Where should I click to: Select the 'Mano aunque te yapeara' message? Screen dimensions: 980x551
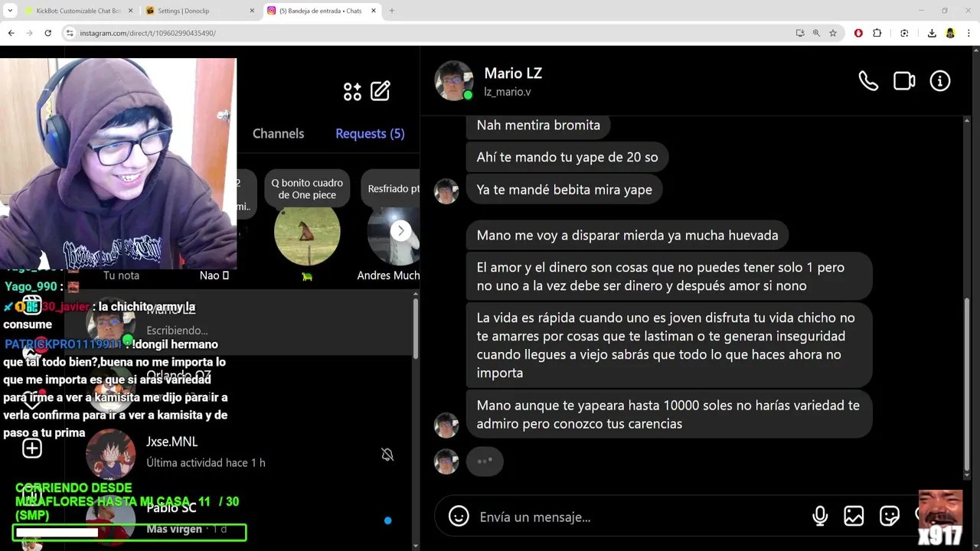pos(669,414)
